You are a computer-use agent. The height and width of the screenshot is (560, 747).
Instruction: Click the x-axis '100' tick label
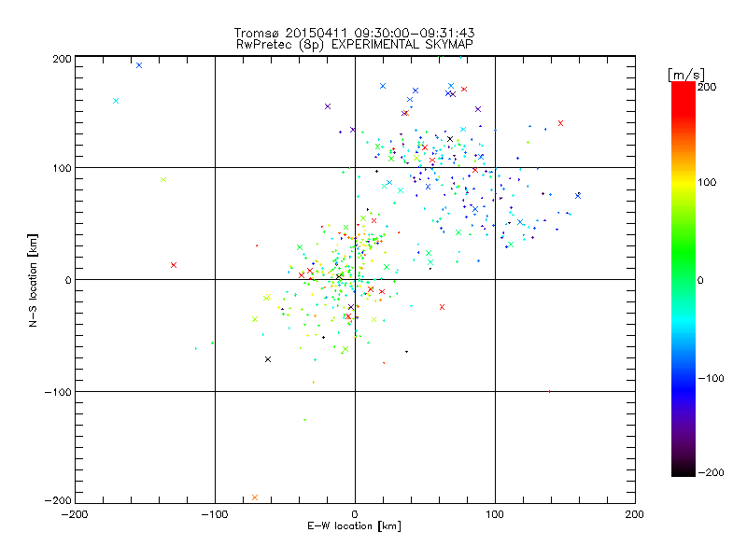(495, 514)
